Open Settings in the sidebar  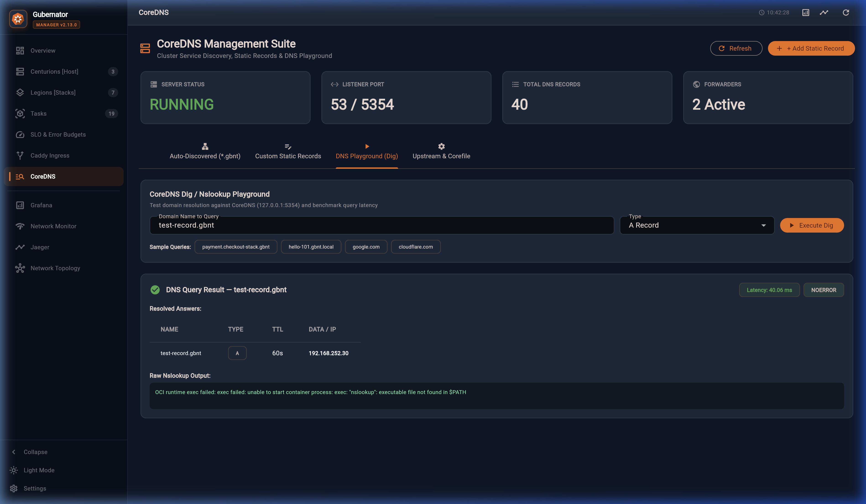coord(35,488)
